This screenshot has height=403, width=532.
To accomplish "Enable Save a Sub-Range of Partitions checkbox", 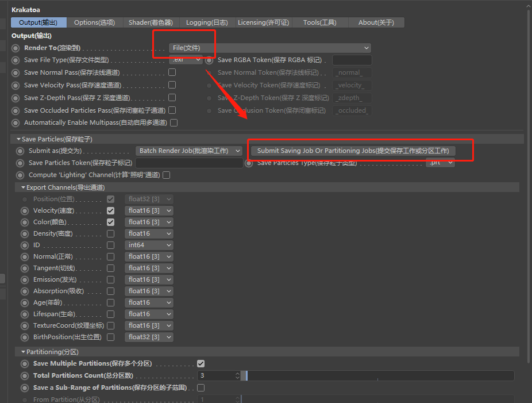I will coord(201,387).
